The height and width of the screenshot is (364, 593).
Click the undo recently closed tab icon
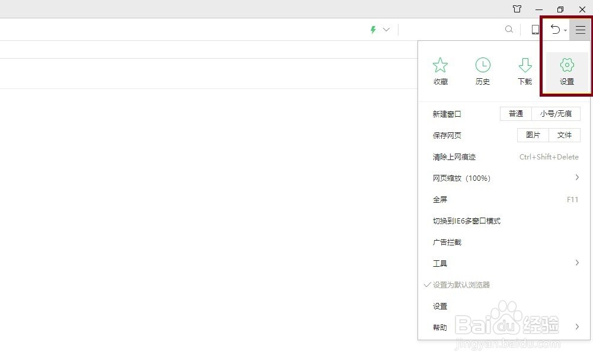pyautogui.click(x=555, y=29)
